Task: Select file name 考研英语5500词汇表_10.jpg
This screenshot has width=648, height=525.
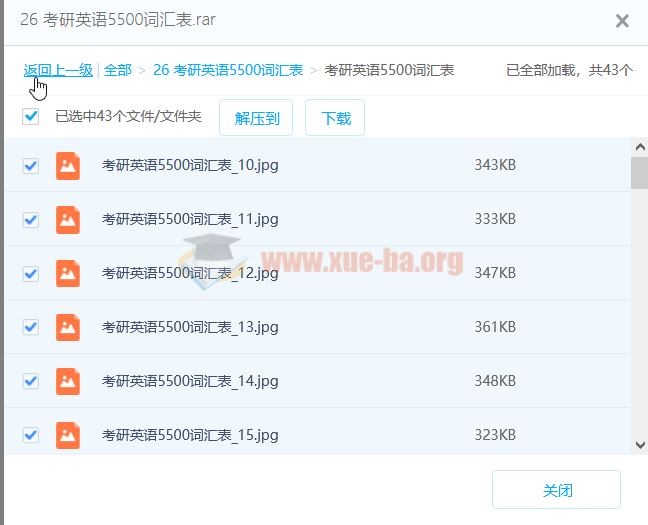Action: point(190,165)
